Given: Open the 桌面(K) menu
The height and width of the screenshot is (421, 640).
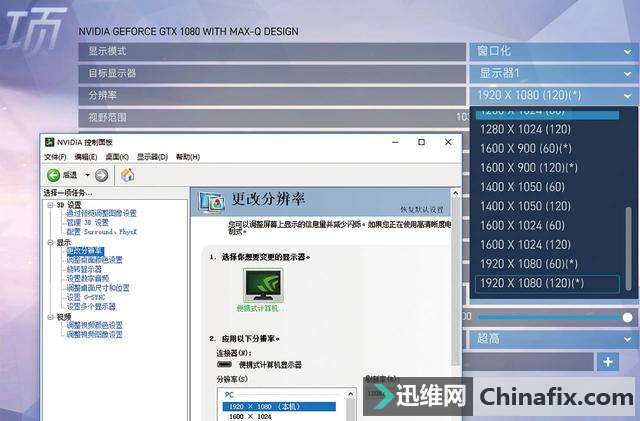Looking at the screenshot, I should [117, 157].
